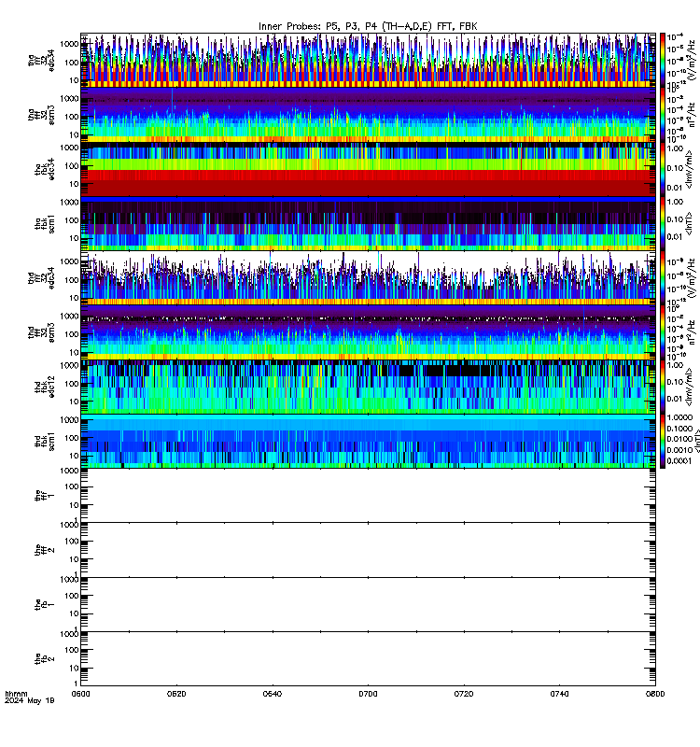Select the '0800' time axis label
Image resolution: width=700 pixels, height=747 pixels.
(655, 694)
